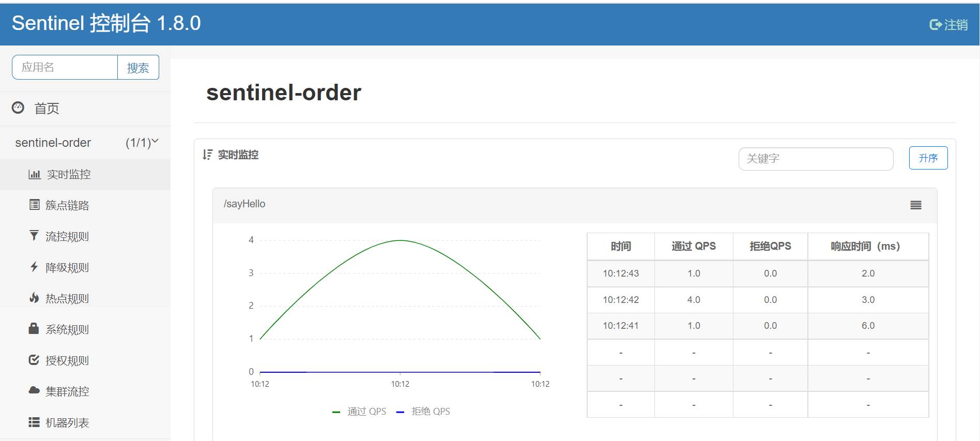This screenshot has width=980, height=441.
Task: Click the 4.0 pass QPS cell
Action: point(694,300)
